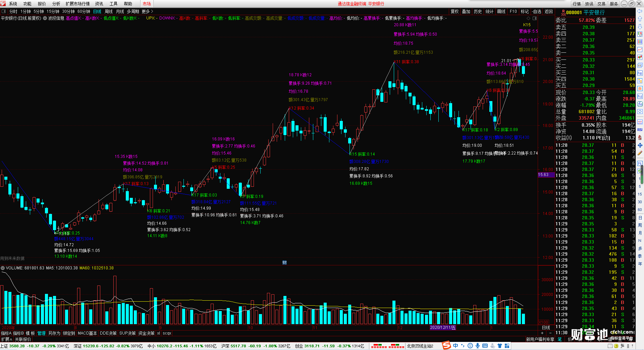Viewport: 644px width, 350px height.
Task: Click the red dollar sign sidebar icon
Action: (640, 137)
